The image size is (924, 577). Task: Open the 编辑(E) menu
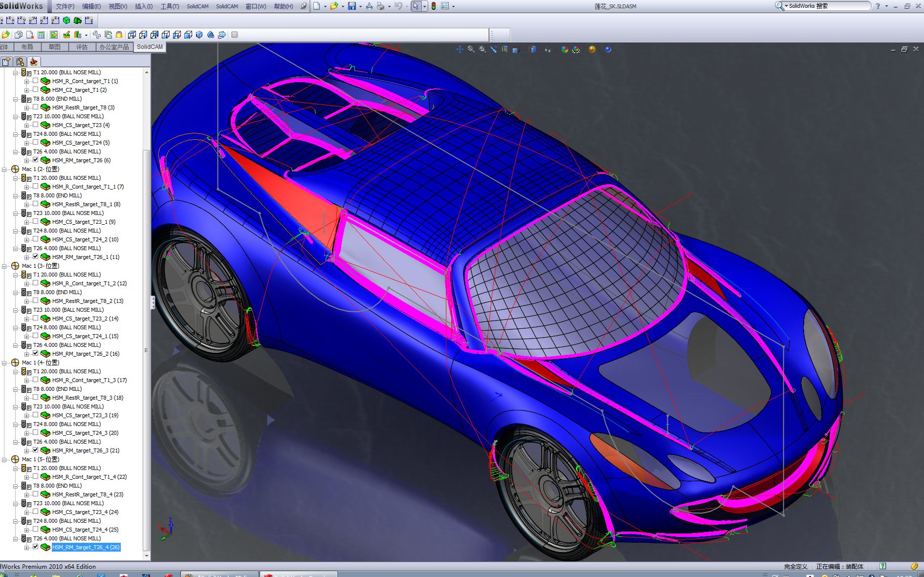[91, 6]
